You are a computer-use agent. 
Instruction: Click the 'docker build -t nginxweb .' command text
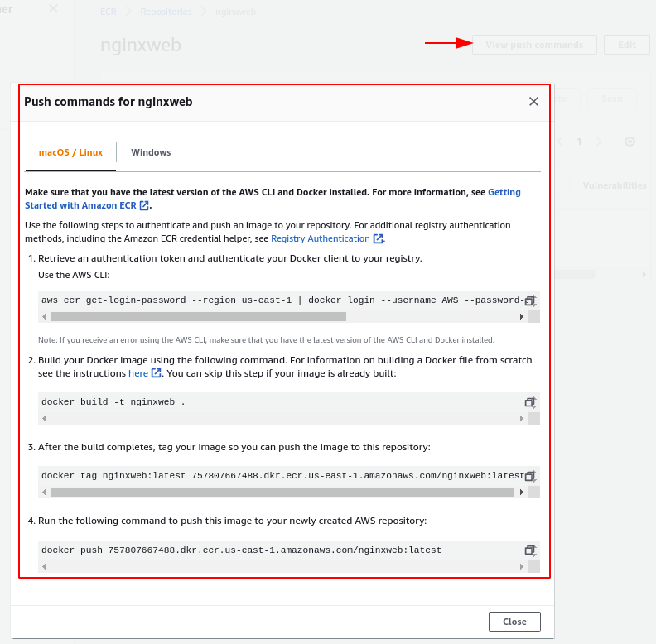[x=113, y=401]
